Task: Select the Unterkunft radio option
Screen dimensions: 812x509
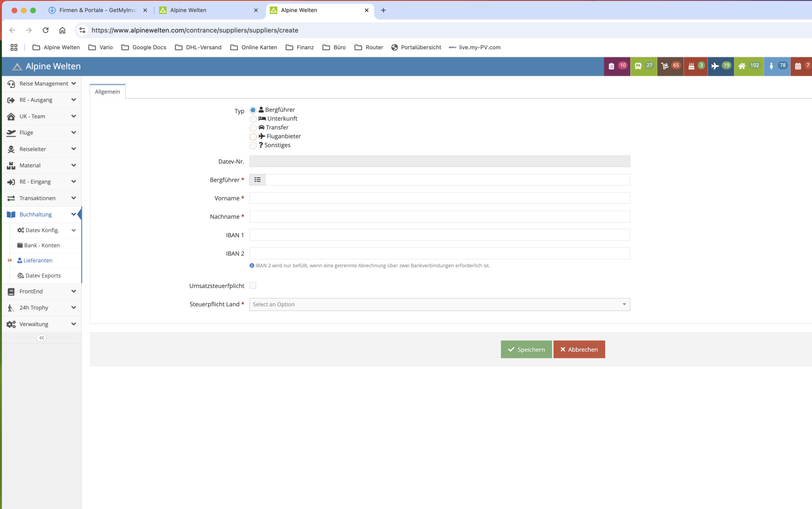Action: point(253,119)
